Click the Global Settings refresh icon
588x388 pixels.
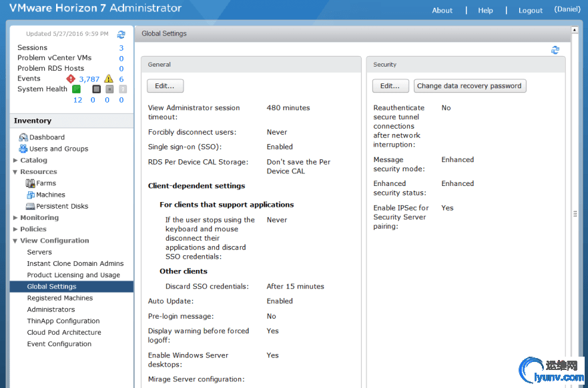[x=555, y=50]
